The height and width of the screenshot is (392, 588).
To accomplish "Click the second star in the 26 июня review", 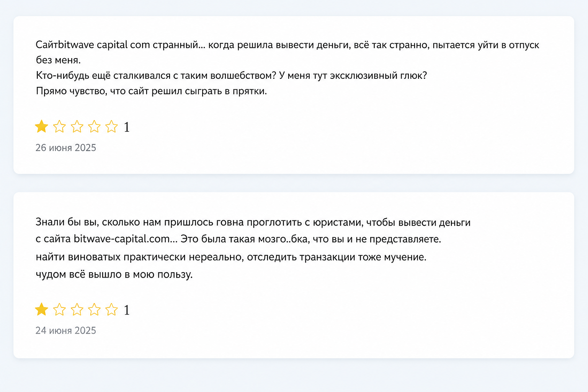I will click(x=59, y=126).
